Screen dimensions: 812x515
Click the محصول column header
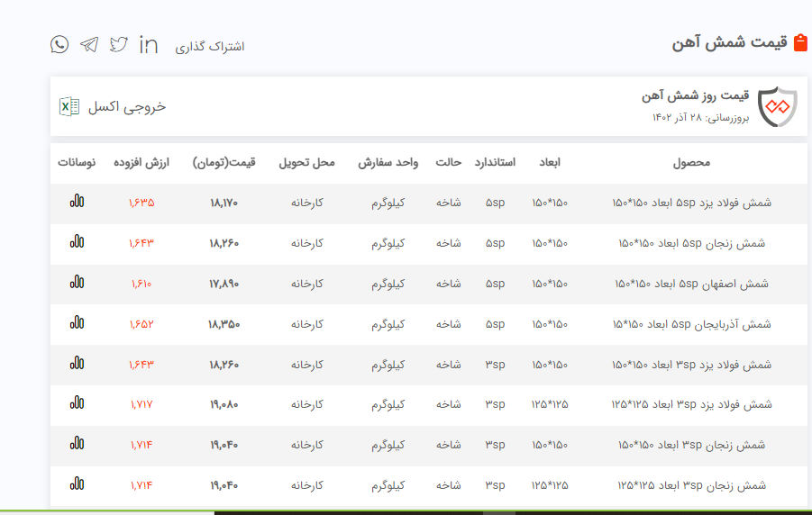coord(691,163)
